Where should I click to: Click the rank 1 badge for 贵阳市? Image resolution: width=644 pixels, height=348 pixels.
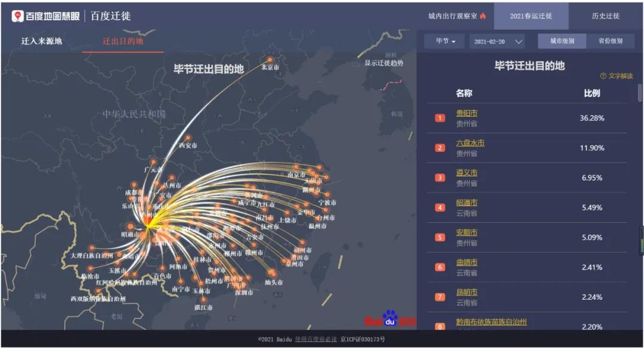click(x=440, y=118)
